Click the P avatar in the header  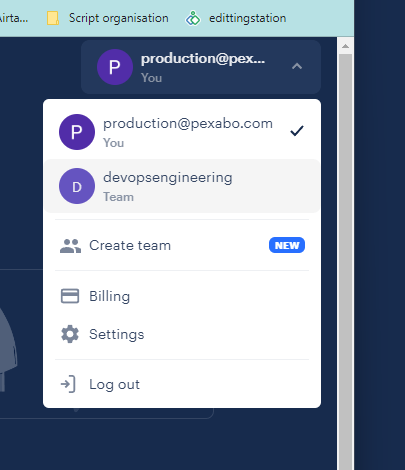[x=115, y=67]
